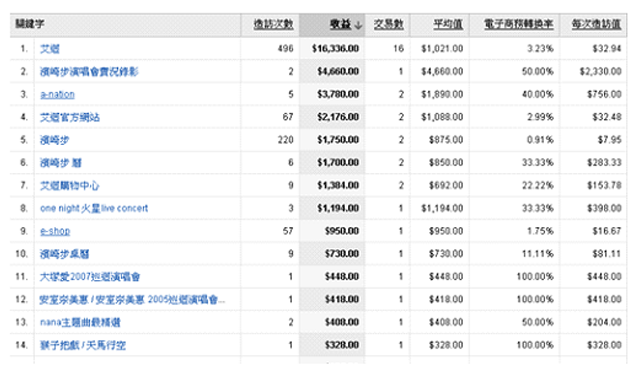This screenshot has width=640, height=379.
Task: Select the per-visit value $32.94
Action: [607, 49]
